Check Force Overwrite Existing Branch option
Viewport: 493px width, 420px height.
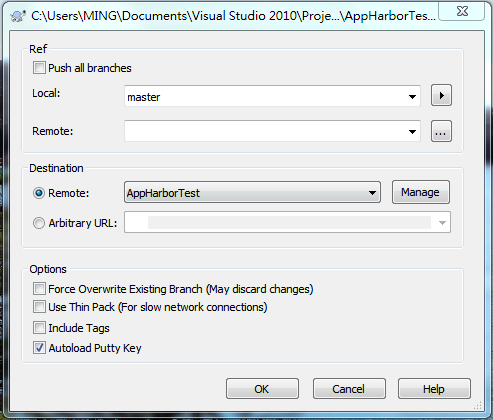click(x=39, y=289)
